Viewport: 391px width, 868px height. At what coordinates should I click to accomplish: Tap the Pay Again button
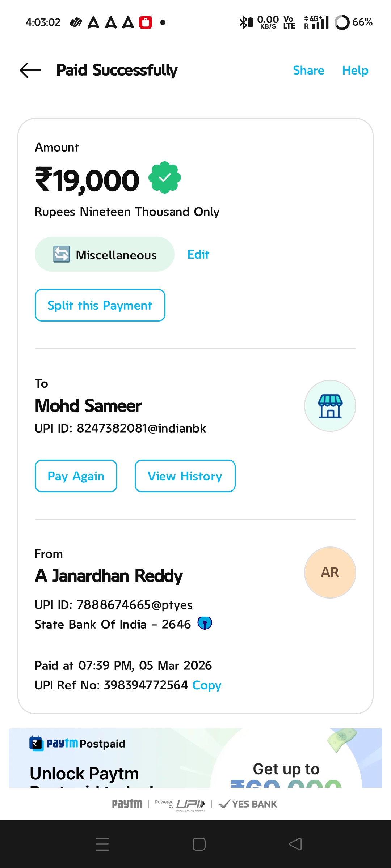76,476
